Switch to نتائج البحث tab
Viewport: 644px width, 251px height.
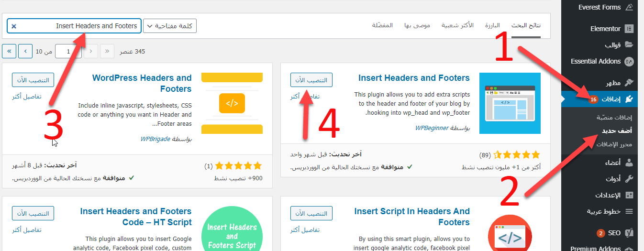click(x=526, y=25)
